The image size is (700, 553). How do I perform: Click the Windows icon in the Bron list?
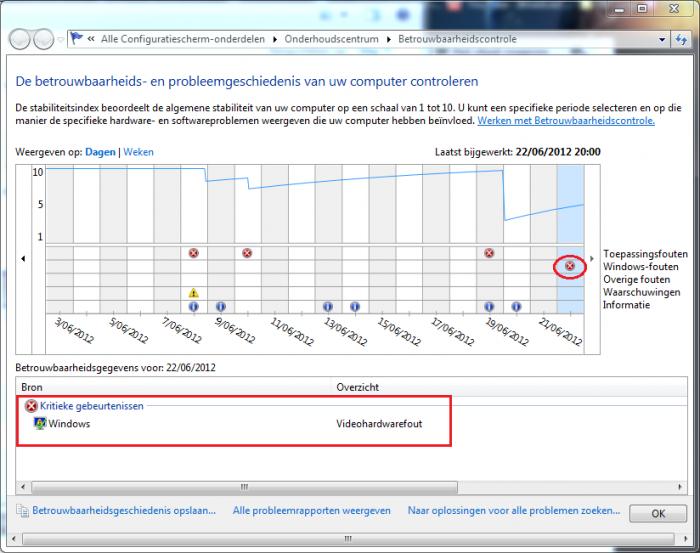click(x=40, y=424)
